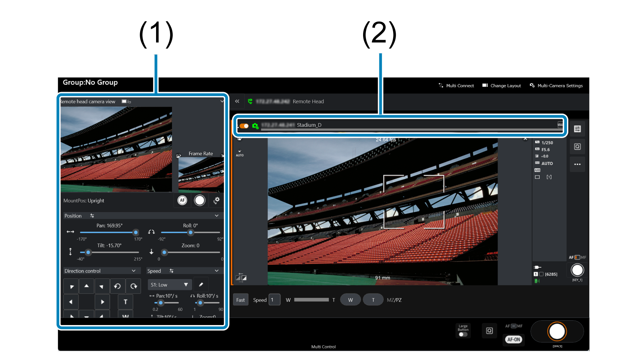Image resolution: width=637 pixels, height=364 pixels.
Task: Collapse the Position section chevron
Action: [217, 215]
